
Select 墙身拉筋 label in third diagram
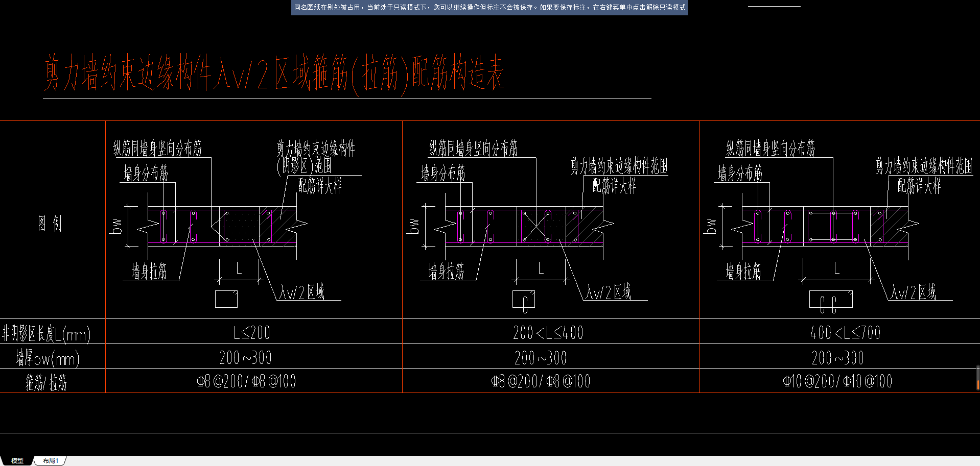point(743,271)
